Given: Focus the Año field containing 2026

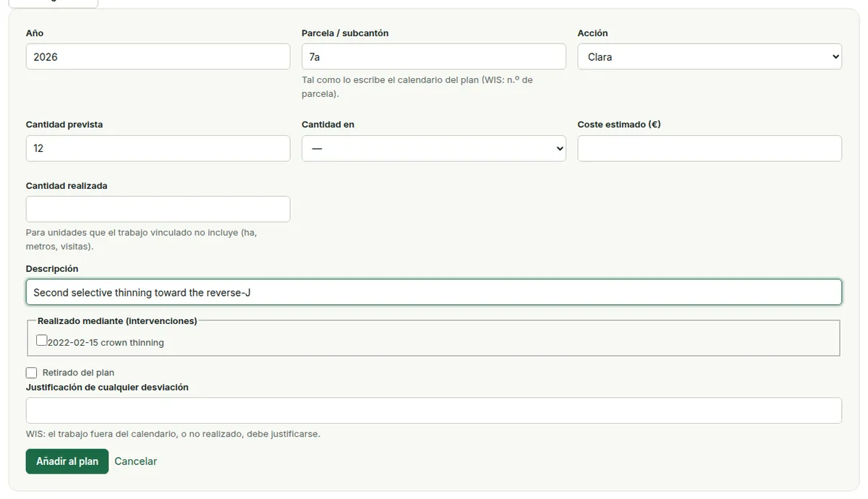Looking at the screenshot, I should pyautogui.click(x=158, y=56).
